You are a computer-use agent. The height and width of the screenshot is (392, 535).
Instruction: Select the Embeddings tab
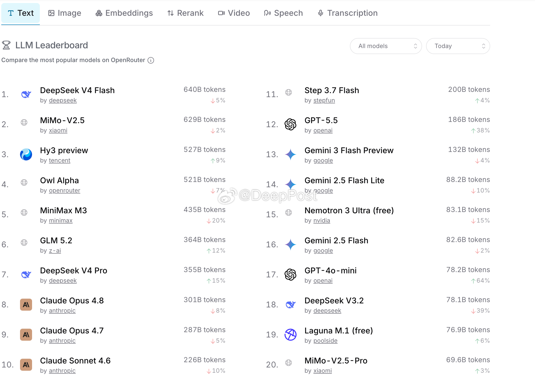[124, 13]
